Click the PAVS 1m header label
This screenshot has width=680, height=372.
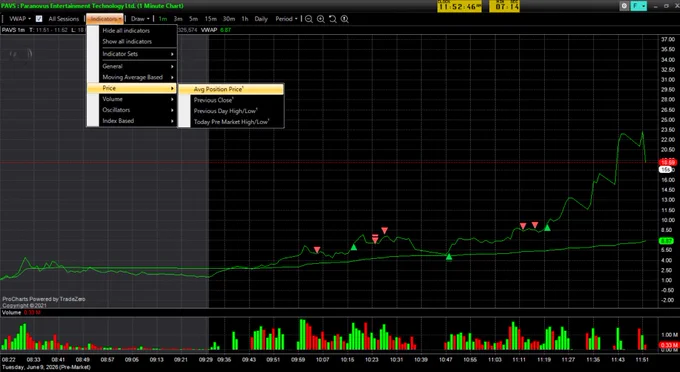[x=13, y=30]
